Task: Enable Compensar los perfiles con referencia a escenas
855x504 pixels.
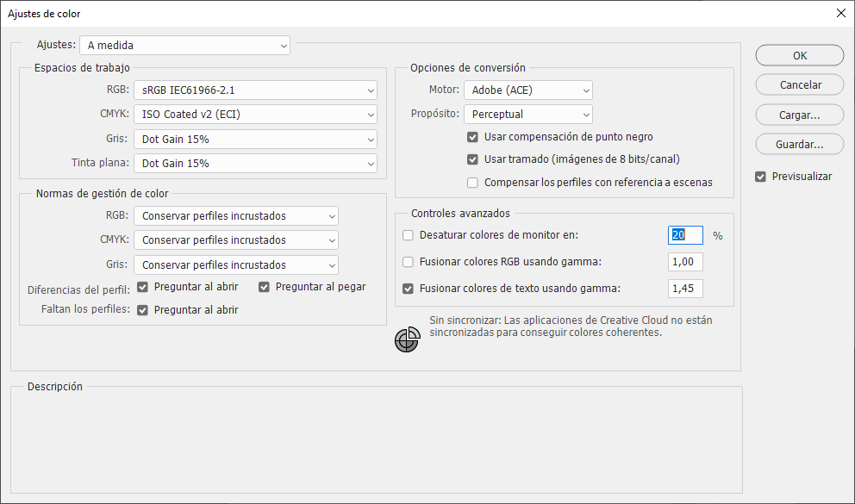Action: coord(472,183)
